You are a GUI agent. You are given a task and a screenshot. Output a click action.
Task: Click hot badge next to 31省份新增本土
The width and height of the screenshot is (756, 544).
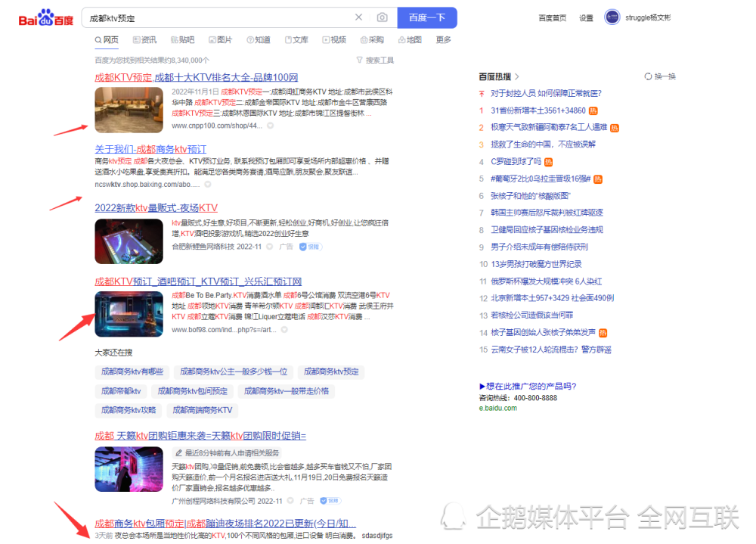click(x=593, y=111)
